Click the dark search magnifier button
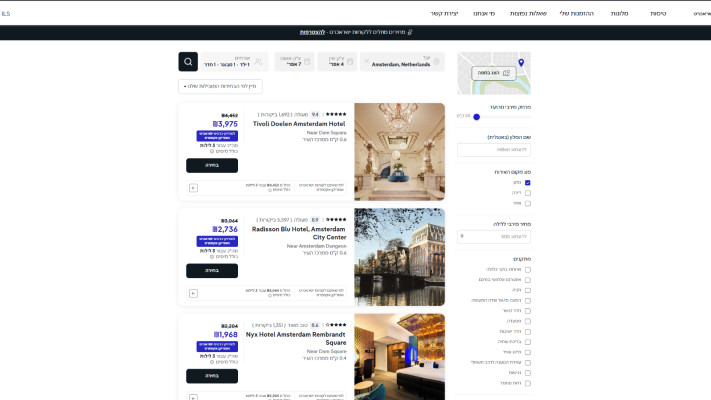Image resolution: width=711 pixels, height=400 pixels. point(188,62)
